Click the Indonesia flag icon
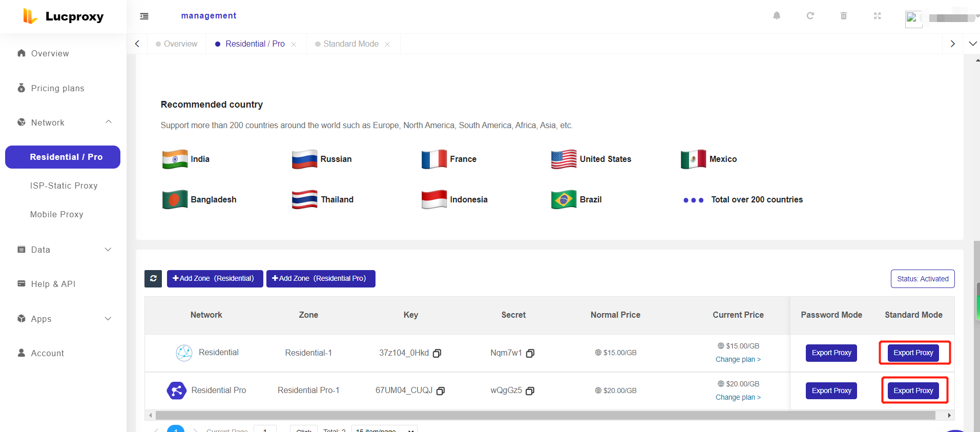The image size is (980, 432). [x=434, y=200]
